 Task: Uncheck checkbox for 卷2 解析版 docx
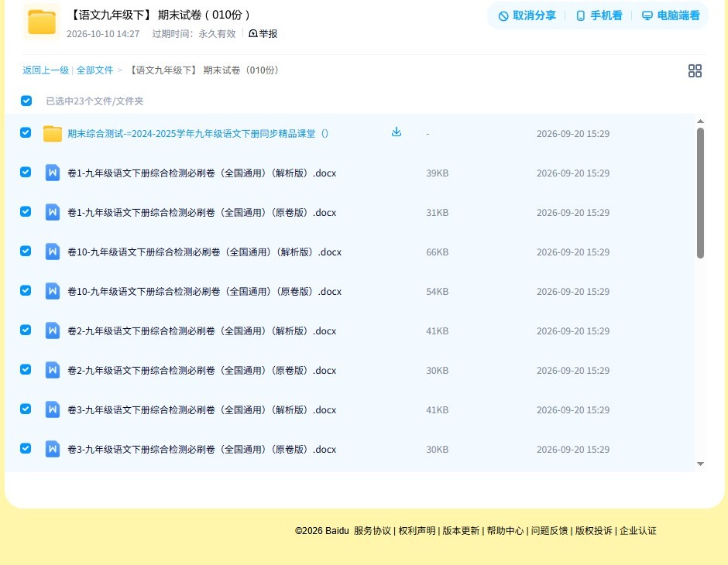pyautogui.click(x=26, y=330)
